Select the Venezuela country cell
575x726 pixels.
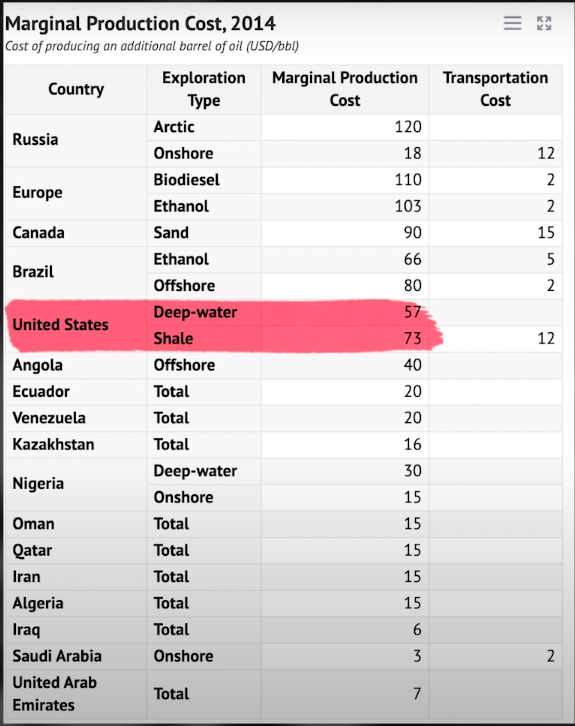pos(76,419)
